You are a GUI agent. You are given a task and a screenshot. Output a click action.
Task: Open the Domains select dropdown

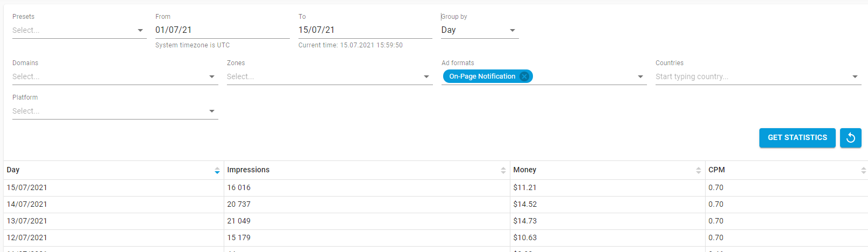tap(115, 77)
